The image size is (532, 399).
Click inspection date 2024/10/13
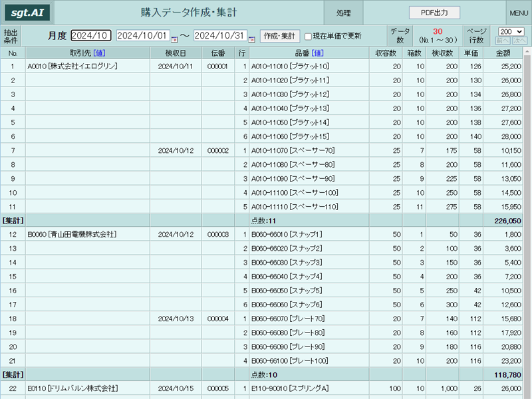coord(176,319)
